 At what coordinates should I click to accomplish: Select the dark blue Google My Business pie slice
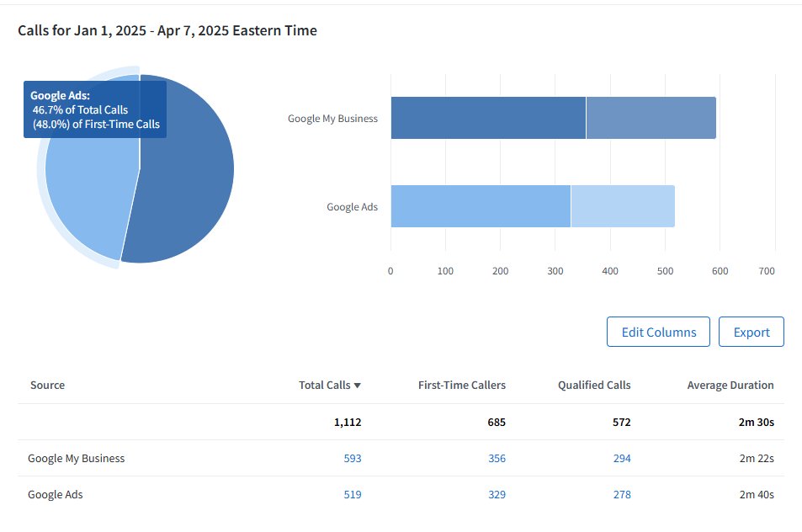coord(187,174)
